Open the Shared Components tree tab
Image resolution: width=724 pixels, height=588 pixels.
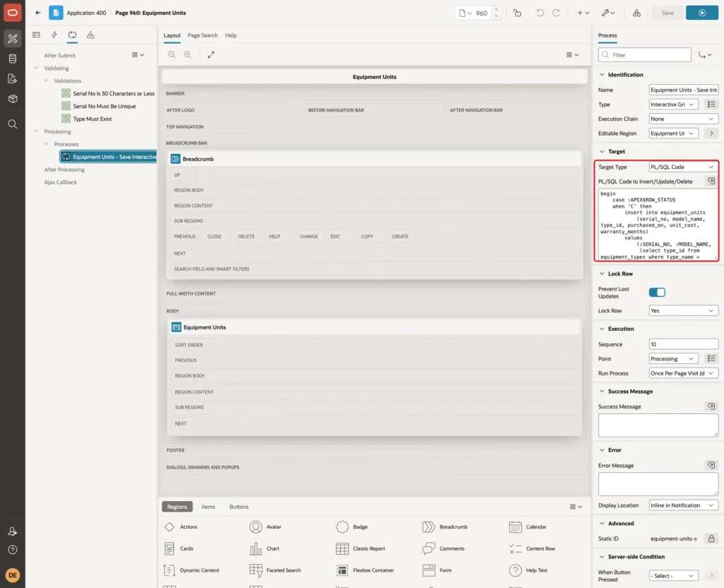click(x=90, y=35)
